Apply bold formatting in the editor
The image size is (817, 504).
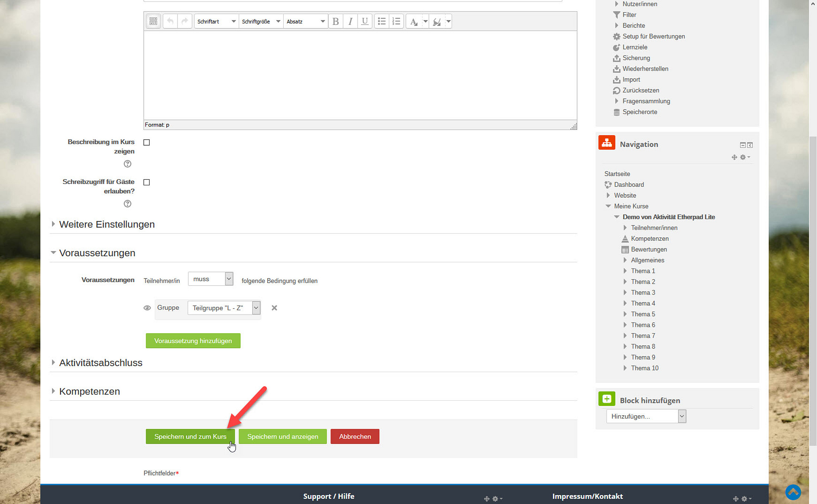point(335,21)
